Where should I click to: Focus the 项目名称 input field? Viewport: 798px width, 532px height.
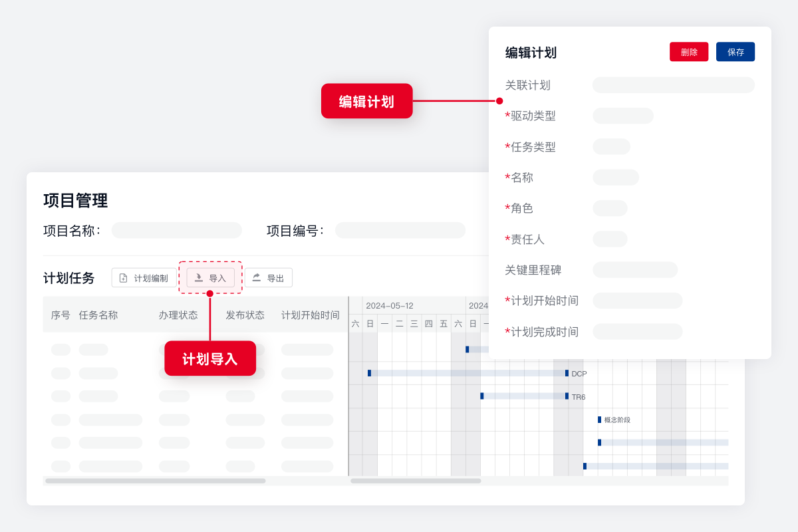click(177, 230)
